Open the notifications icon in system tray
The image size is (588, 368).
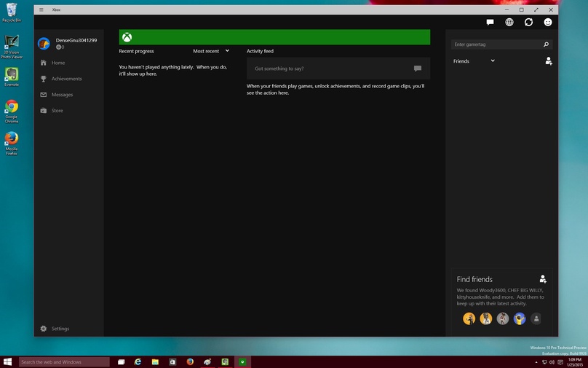tap(560, 362)
